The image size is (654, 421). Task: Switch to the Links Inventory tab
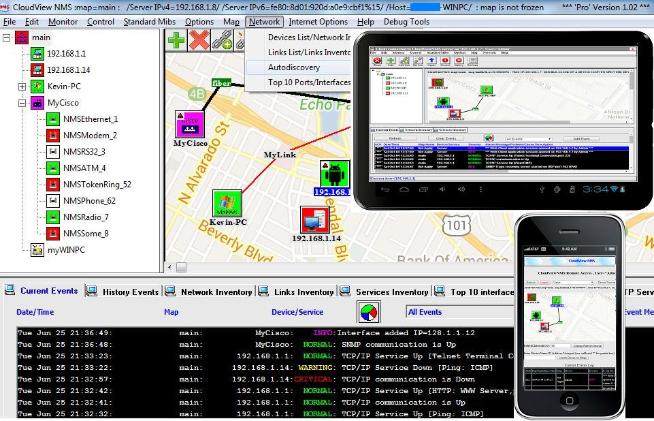(297, 292)
